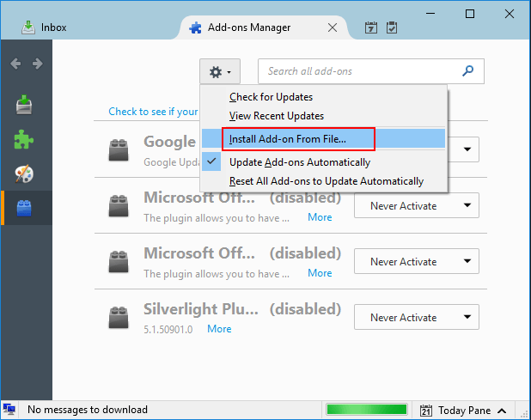Screen dimensions: 531x420
Task: Choose View Recent Updates
Action: [x=323, y=116]
